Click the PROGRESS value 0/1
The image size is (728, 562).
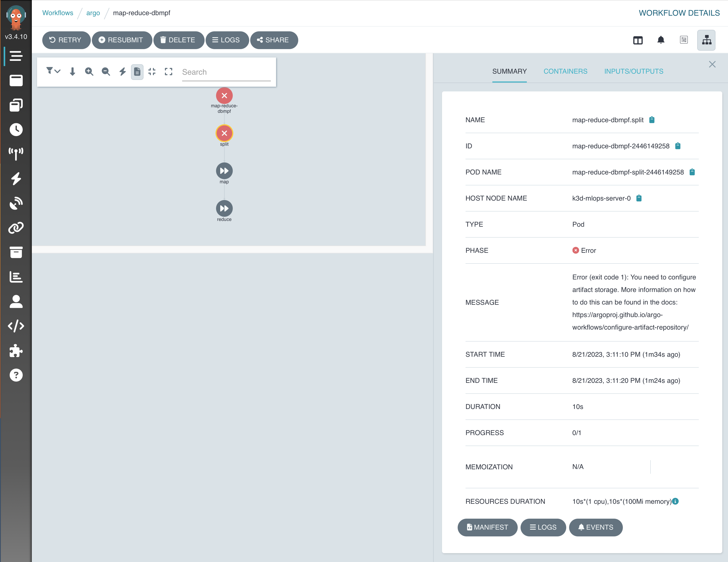click(577, 433)
